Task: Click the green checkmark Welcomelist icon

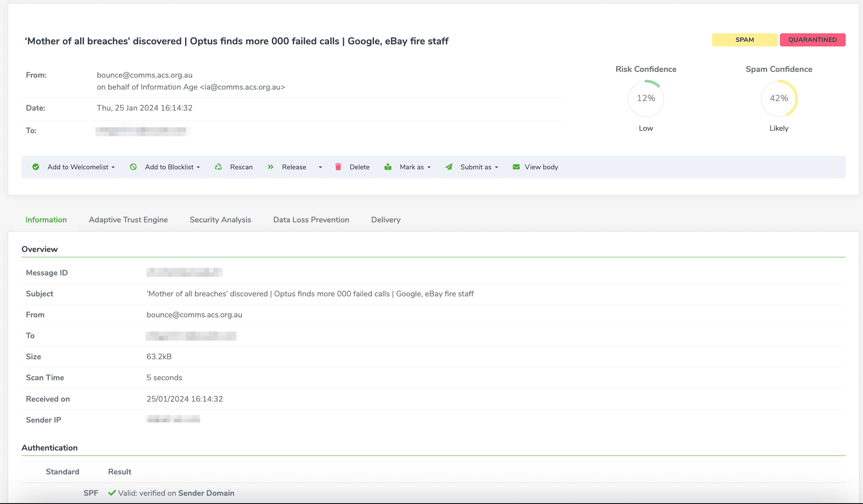Action: point(36,167)
